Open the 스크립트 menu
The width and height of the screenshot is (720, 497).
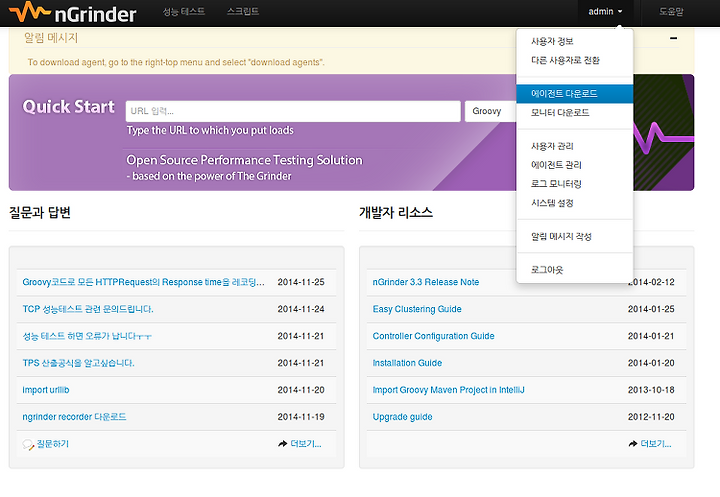pos(243,11)
